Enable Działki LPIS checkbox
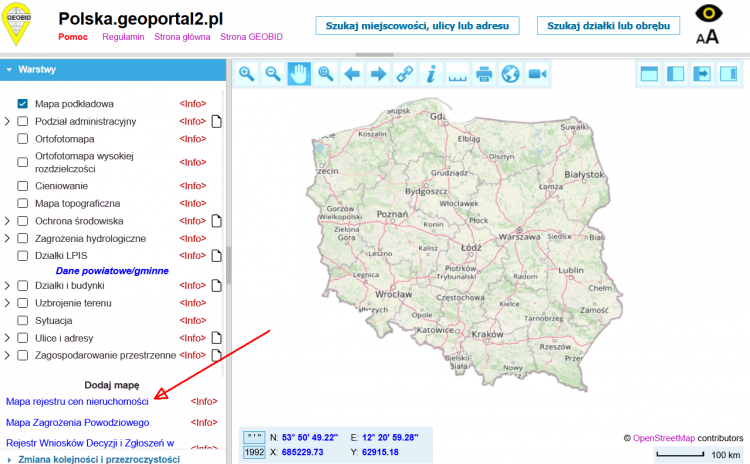The height and width of the screenshot is (464, 750). pos(22,256)
